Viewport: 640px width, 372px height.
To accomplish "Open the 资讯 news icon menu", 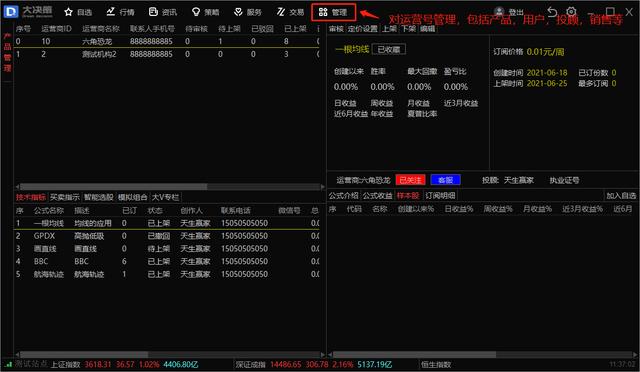I will tap(163, 12).
